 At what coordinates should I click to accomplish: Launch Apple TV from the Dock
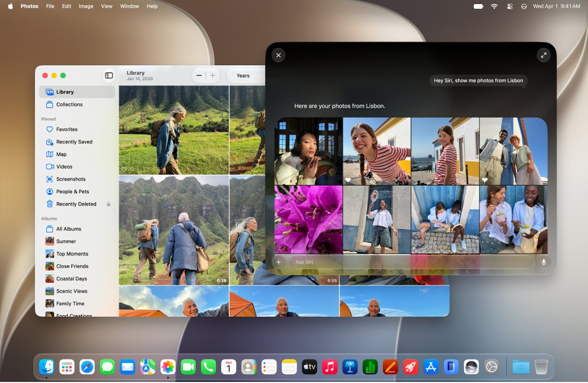point(309,367)
